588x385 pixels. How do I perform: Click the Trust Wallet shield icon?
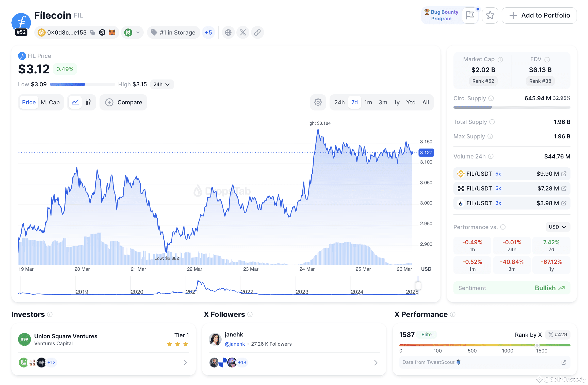(x=102, y=33)
